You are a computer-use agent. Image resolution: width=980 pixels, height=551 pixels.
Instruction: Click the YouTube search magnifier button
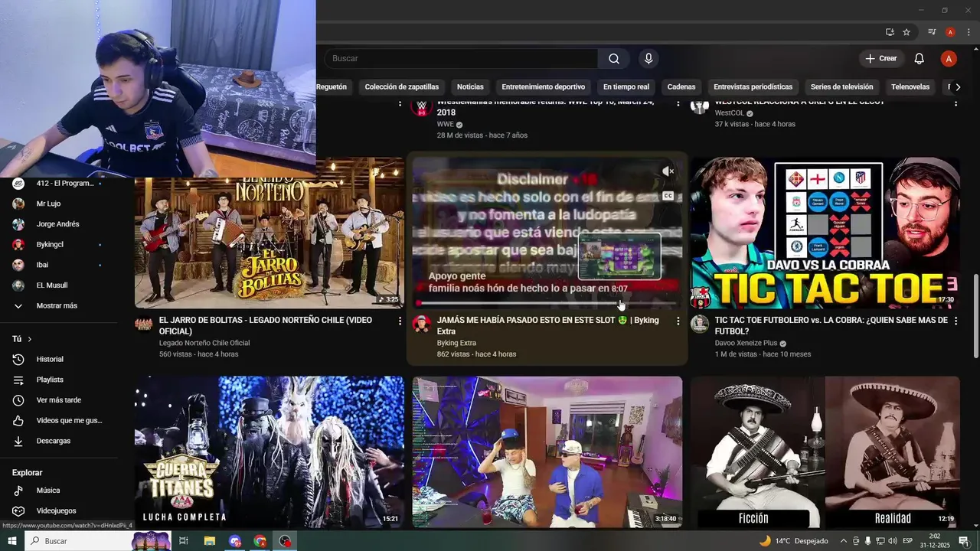pyautogui.click(x=614, y=59)
